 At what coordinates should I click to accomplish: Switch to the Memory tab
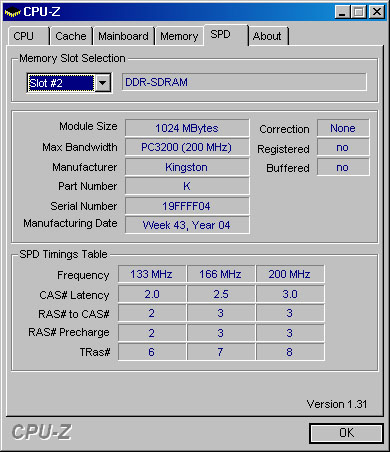click(179, 36)
